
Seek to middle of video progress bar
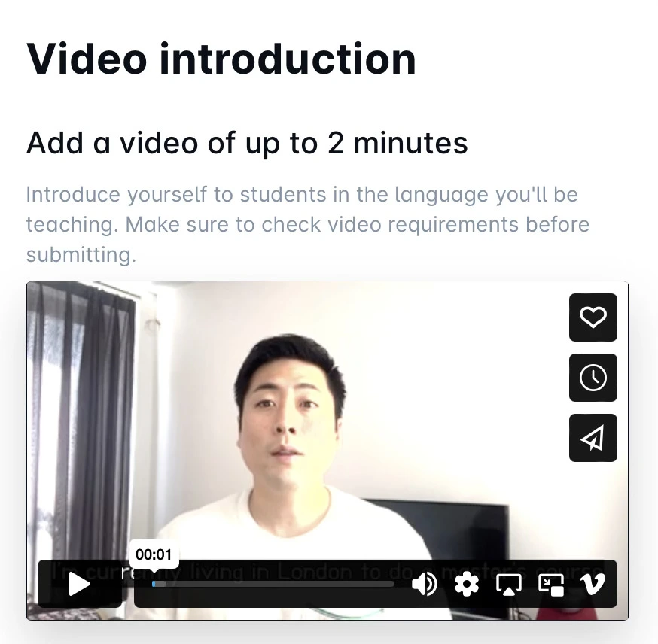click(273, 584)
